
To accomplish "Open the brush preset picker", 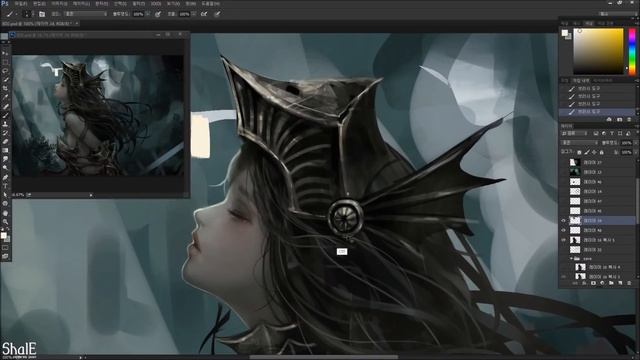I will point(27,14).
